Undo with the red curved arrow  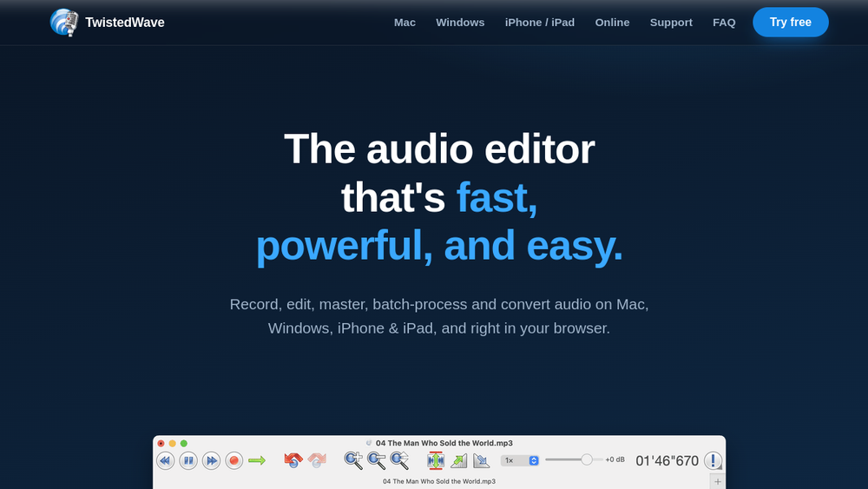(x=293, y=459)
